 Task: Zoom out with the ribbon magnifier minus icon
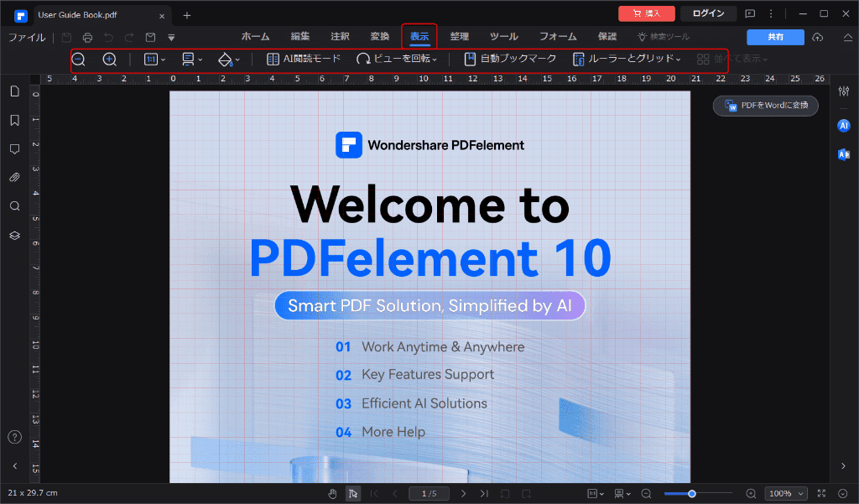[x=78, y=60]
